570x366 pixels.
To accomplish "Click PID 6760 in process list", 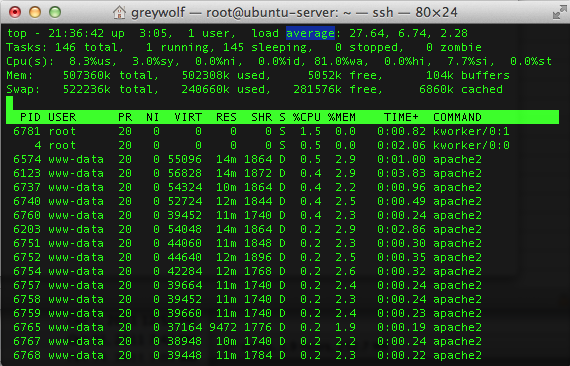I will coord(27,215).
